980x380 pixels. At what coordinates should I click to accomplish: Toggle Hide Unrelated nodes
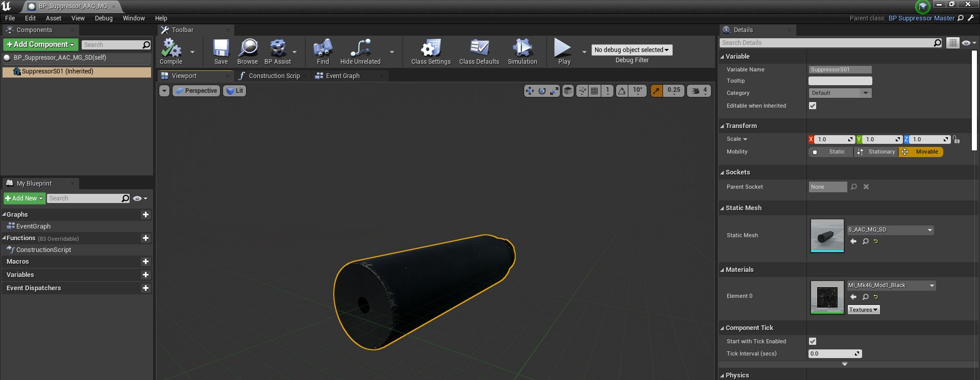tap(360, 52)
